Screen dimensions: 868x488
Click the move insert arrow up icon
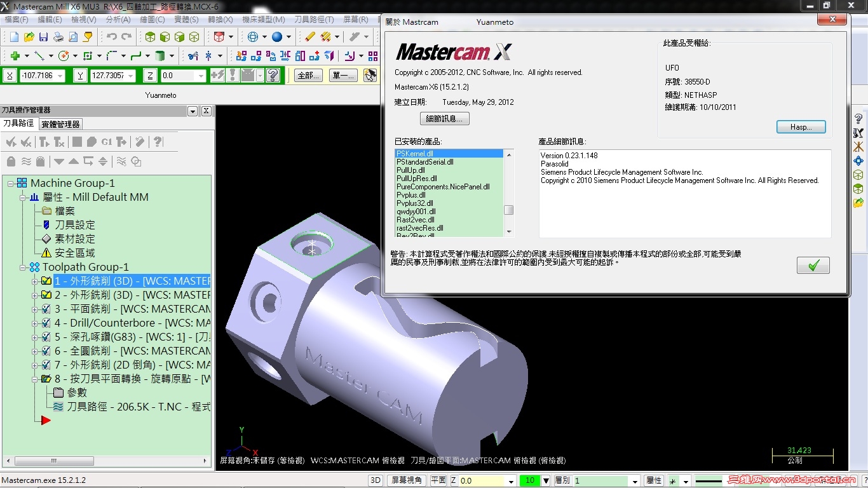point(74,161)
